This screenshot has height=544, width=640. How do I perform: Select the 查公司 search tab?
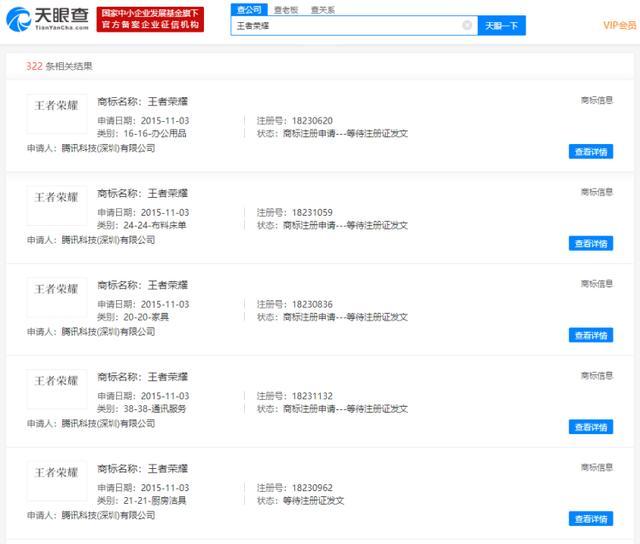(x=249, y=9)
